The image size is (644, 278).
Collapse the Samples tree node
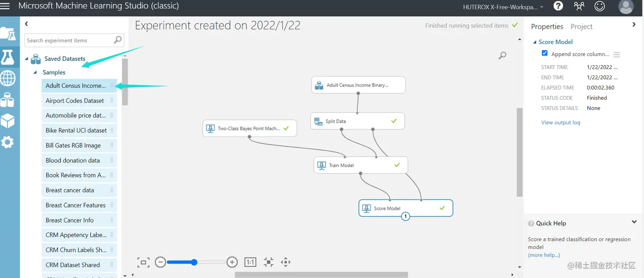click(x=35, y=72)
